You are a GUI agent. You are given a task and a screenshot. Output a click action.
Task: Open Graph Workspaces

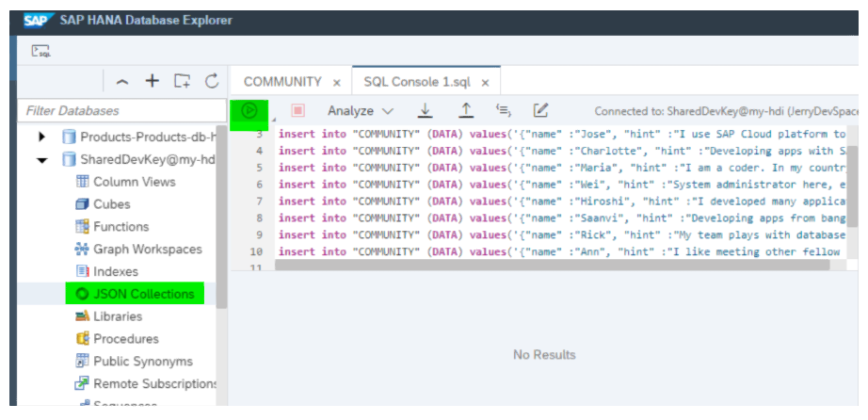click(148, 250)
